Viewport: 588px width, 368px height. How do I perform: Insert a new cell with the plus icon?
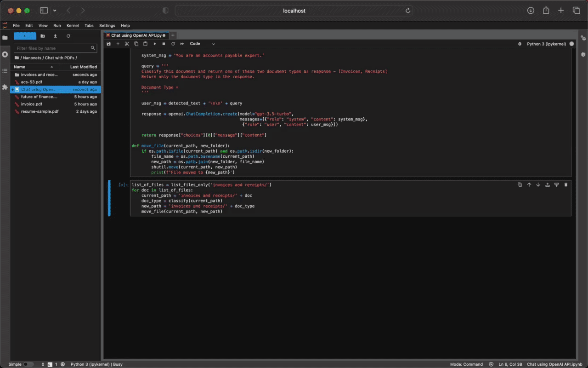tap(118, 44)
